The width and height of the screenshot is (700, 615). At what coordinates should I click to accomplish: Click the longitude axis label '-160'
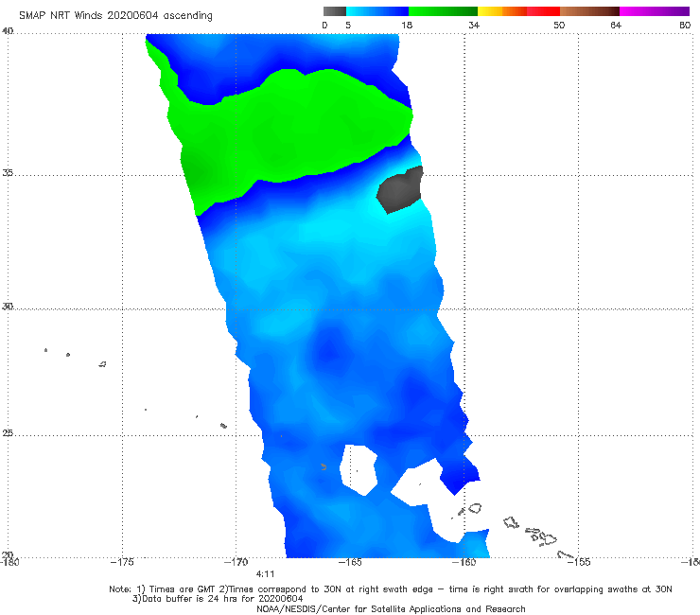(x=464, y=562)
